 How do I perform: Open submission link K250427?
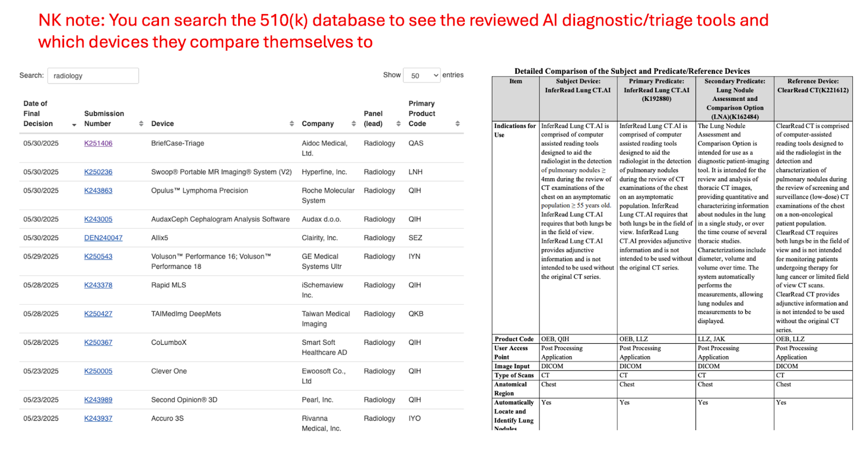98,313
